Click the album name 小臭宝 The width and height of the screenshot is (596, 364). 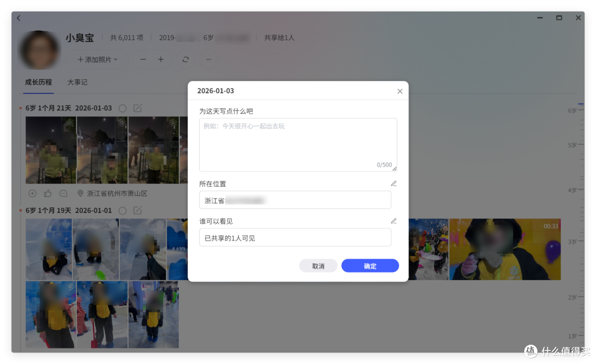point(79,38)
